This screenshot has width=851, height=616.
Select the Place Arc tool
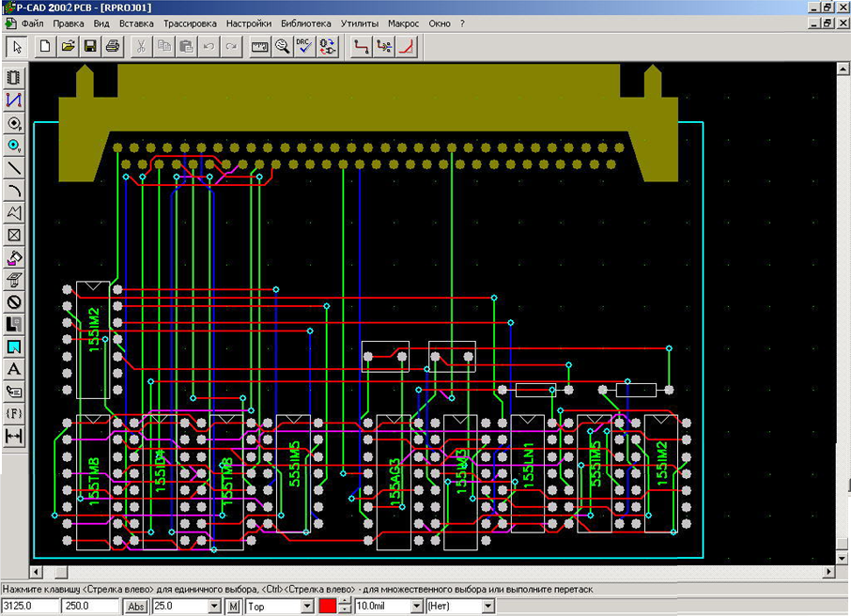[x=14, y=191]
